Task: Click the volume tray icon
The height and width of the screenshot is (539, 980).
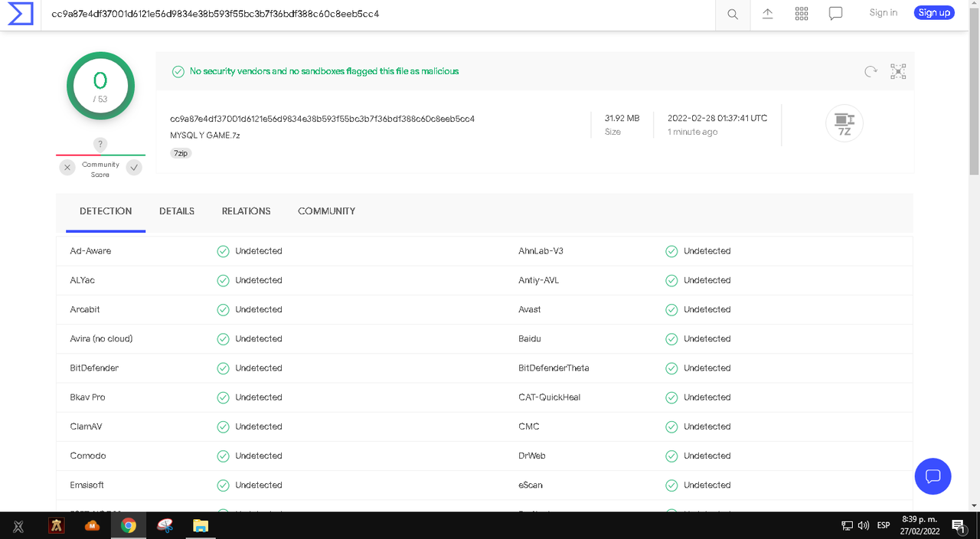Action: coord(864,525)
